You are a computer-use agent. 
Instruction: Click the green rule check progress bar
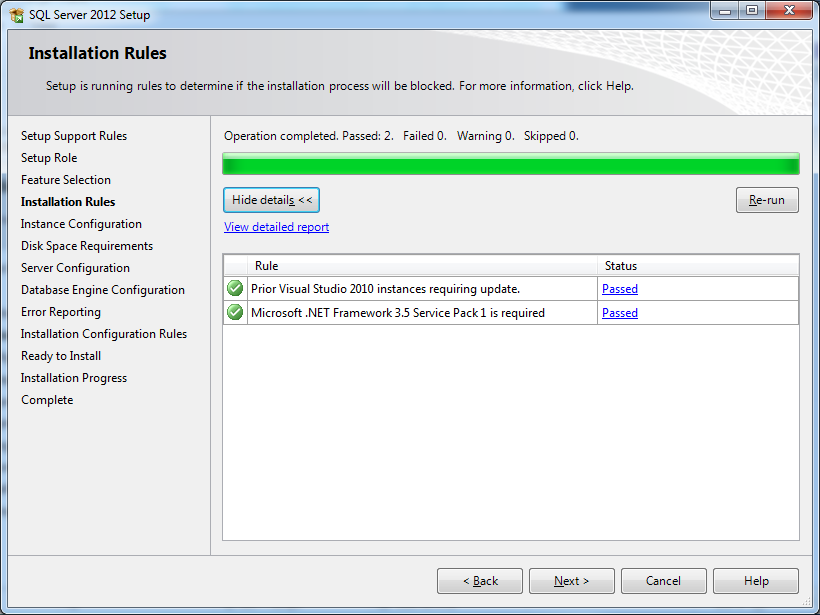coord(511,164)
